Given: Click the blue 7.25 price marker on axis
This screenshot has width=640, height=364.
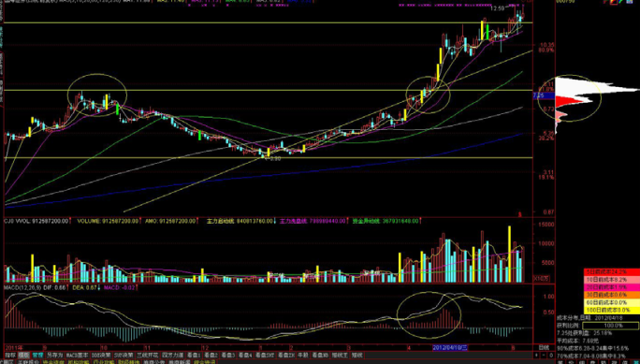Looking at the screenshot, I should pyautogui.click(x=538, y=95).
